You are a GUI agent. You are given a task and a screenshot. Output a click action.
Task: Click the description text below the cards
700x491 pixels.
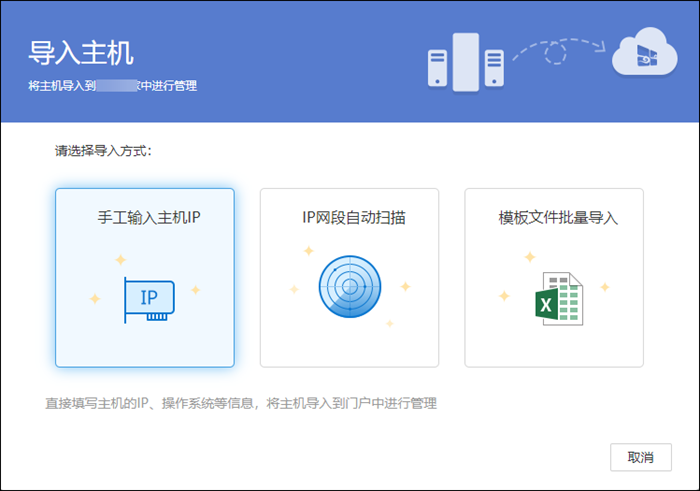click(240, 404)
